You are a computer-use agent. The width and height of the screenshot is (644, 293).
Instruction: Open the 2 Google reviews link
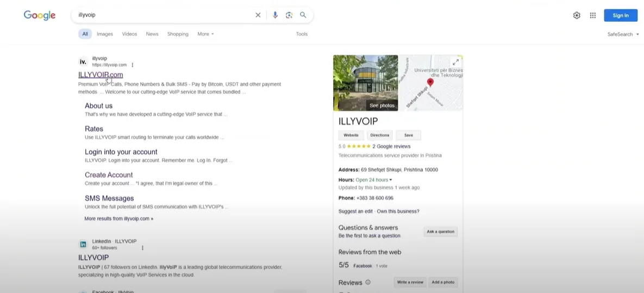[x=391, y=146]
